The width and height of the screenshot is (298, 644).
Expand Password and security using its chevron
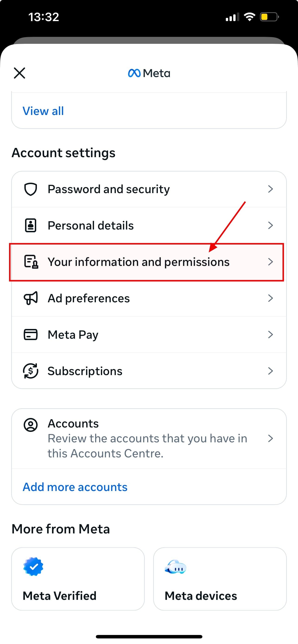click(270, 189)
